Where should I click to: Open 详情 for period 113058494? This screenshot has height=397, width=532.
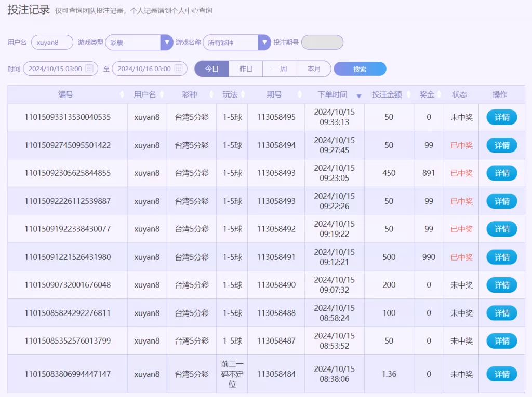[502, 145]
